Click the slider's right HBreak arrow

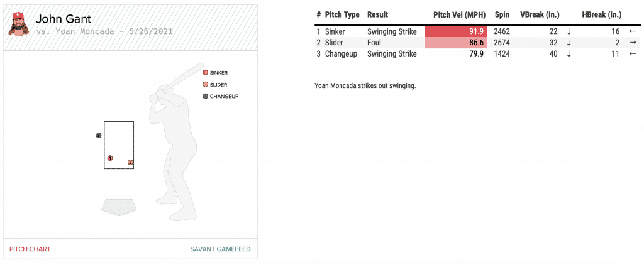coord(633,43)
